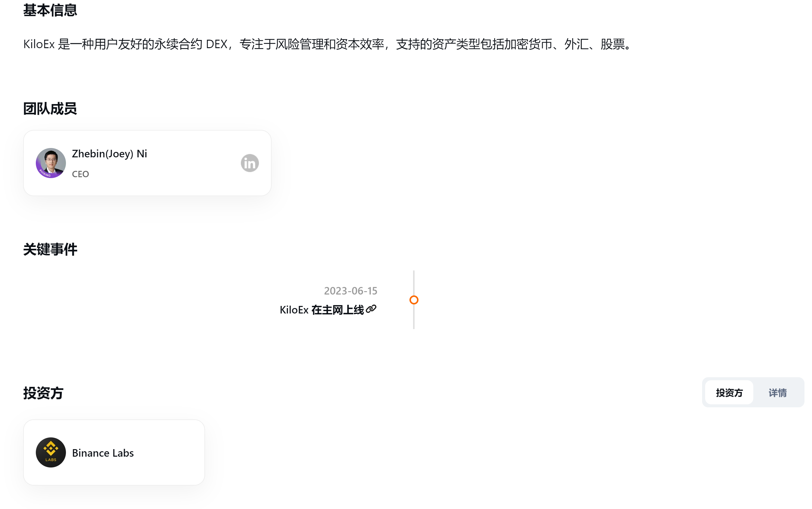Select the 基本信息 section heading
The height and width of the screenshot is (509, 812).
coord(50,10)
